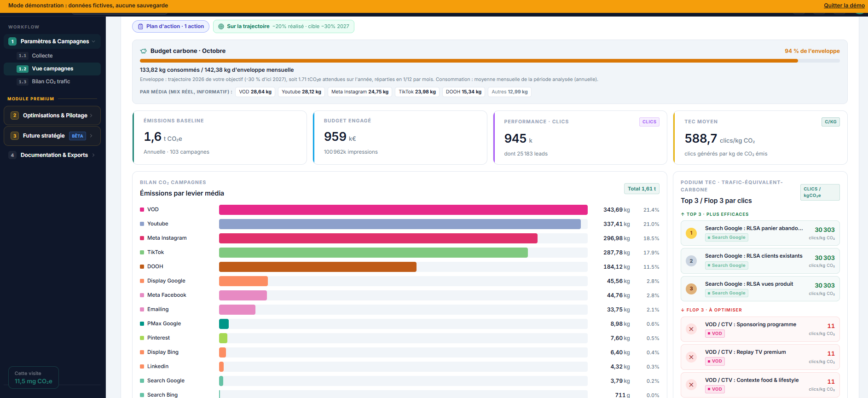
Task: Open the Future stratégie module
Action: tap(52, 136)
